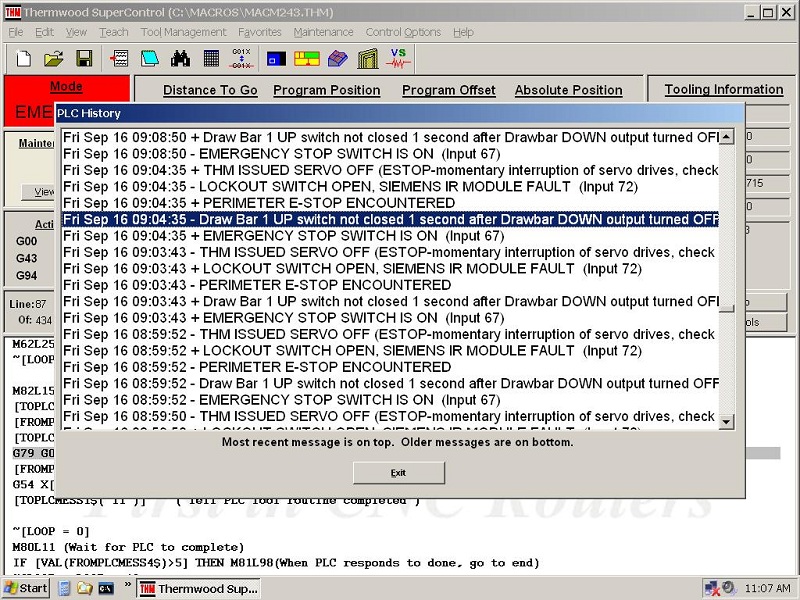Click the VS waveform toolbar icon

[x=398, y=58]
